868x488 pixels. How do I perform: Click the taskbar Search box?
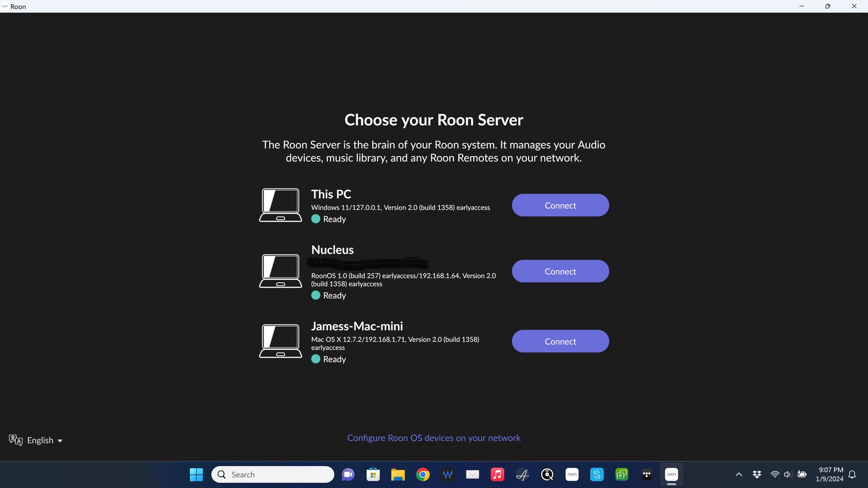click(273, 474)
